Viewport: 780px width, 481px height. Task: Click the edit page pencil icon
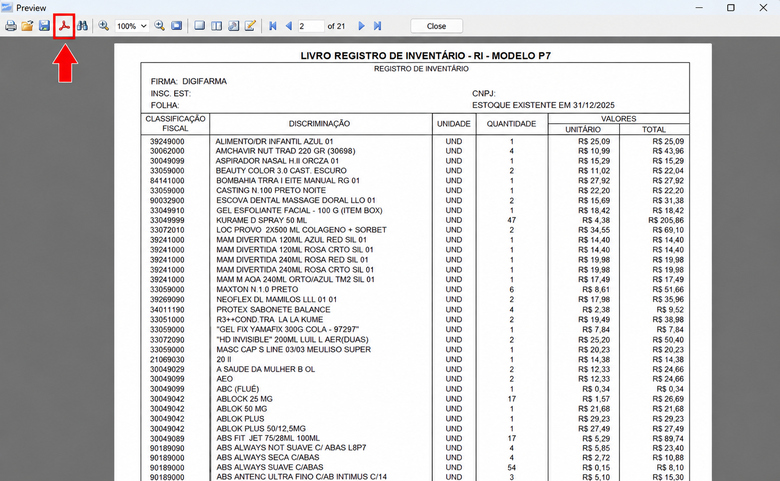250,26
